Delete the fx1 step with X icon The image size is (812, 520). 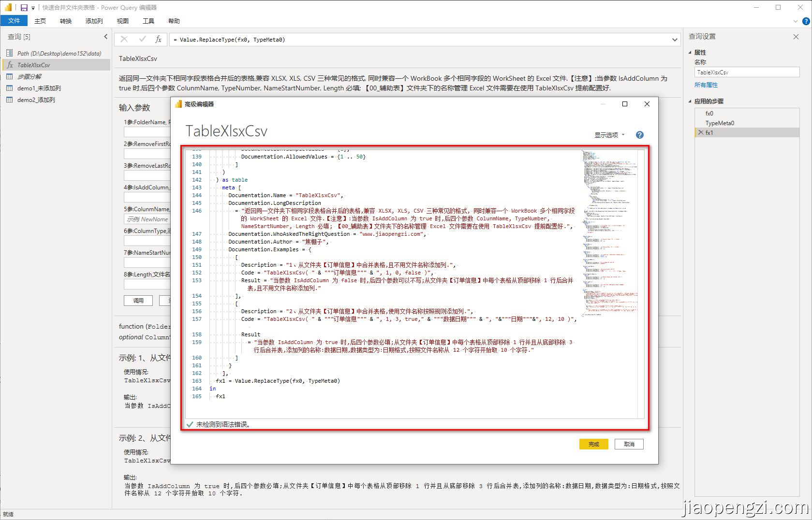point(700,132)
